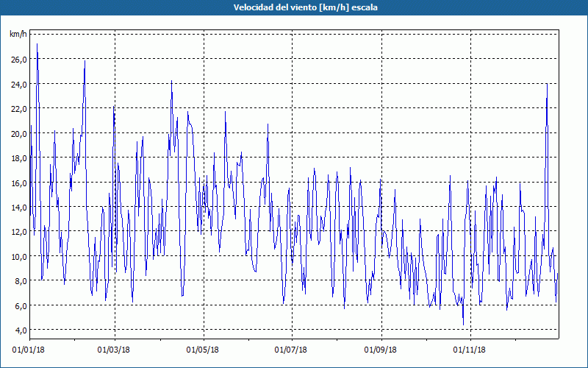Viewport: 588px width, 368px height.
Task: Click the highest wind peak in early January
Action: [x=37, y=44]
